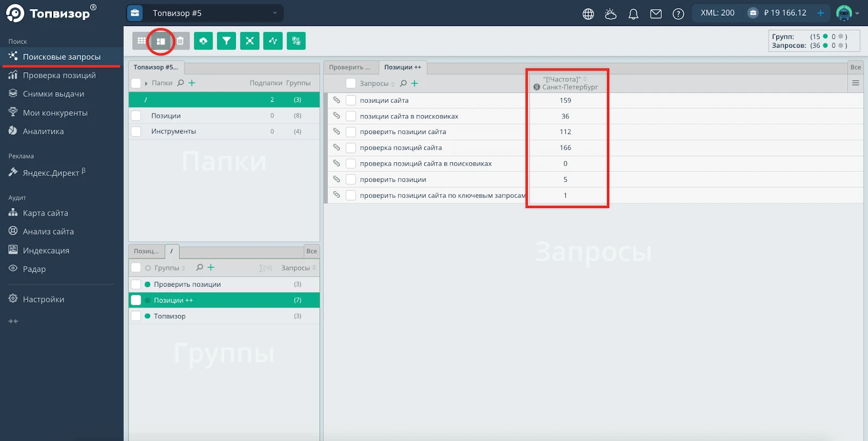Open the project briefcase icon menu
This screenshot has height=441, width=868.
[135, 13]
